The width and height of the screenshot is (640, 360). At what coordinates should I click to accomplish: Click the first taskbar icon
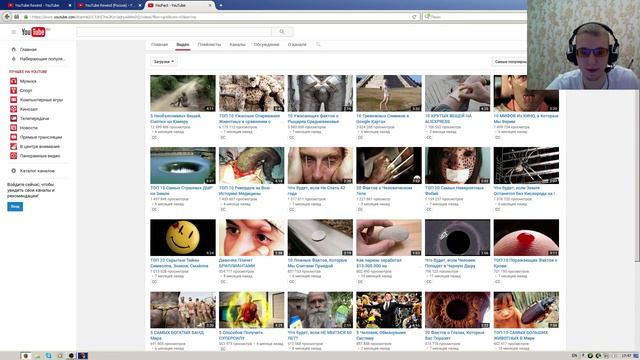pyautogui.click(x=26, y=356)
